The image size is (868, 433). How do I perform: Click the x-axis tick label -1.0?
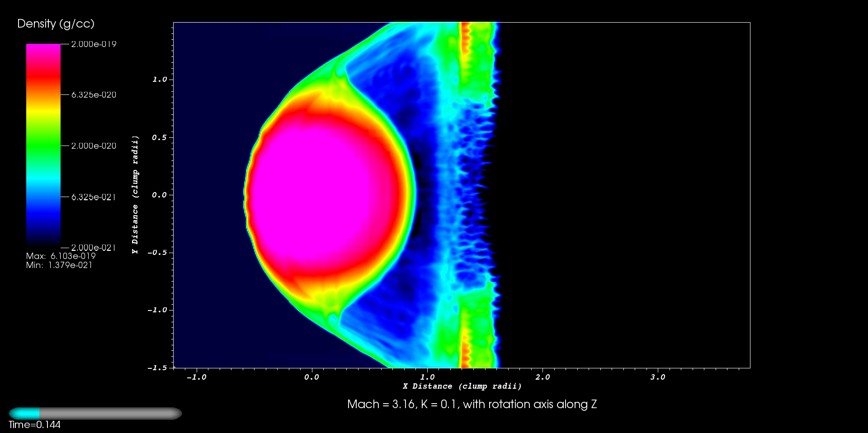pos(196,377)
